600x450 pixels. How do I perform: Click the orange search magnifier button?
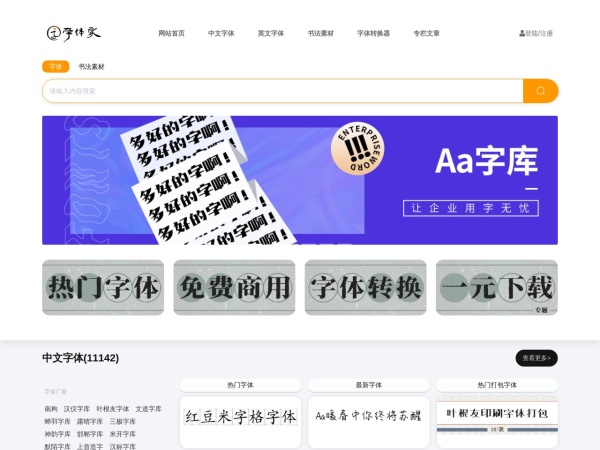tap(540, 91)
